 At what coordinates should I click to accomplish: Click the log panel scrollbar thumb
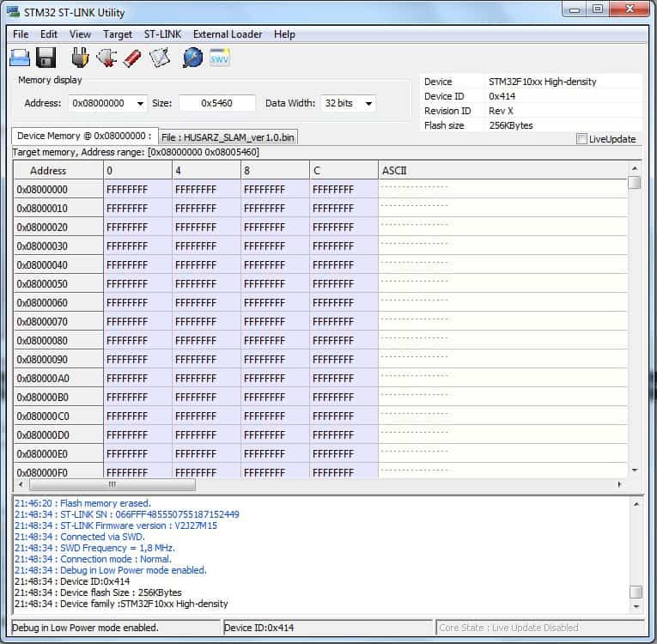tap(636, 592)
